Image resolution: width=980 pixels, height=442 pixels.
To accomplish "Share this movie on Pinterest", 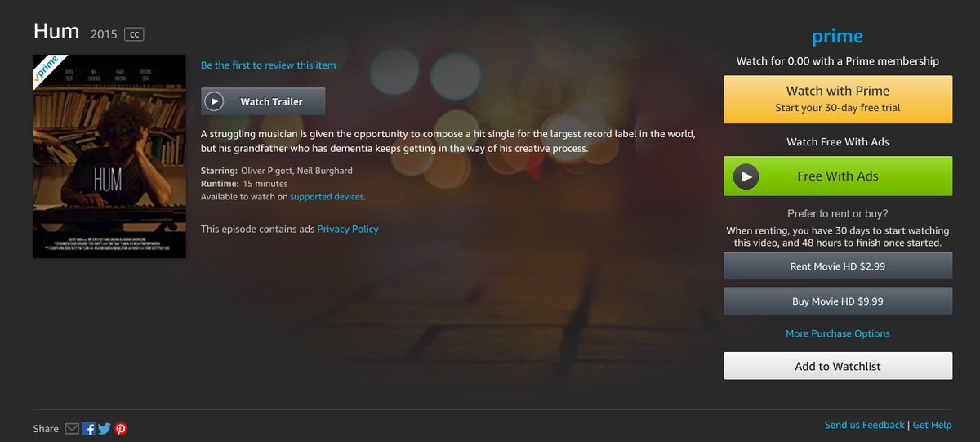I will click(x=121, y=428).
